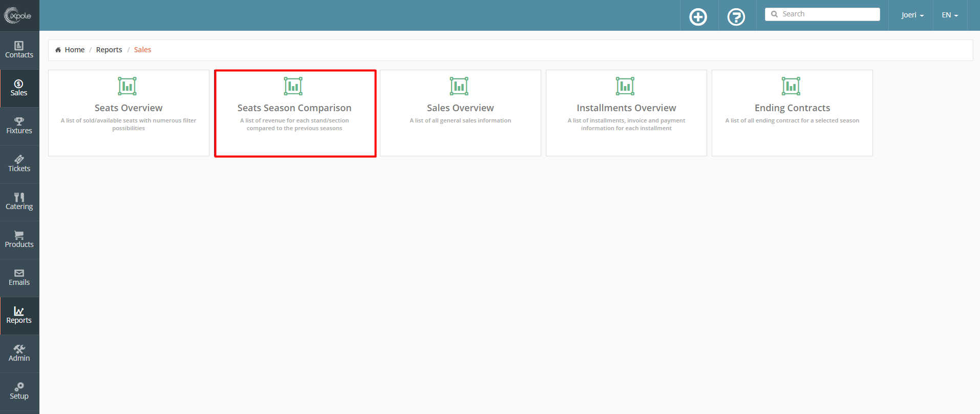Open the Emails section

19,278
